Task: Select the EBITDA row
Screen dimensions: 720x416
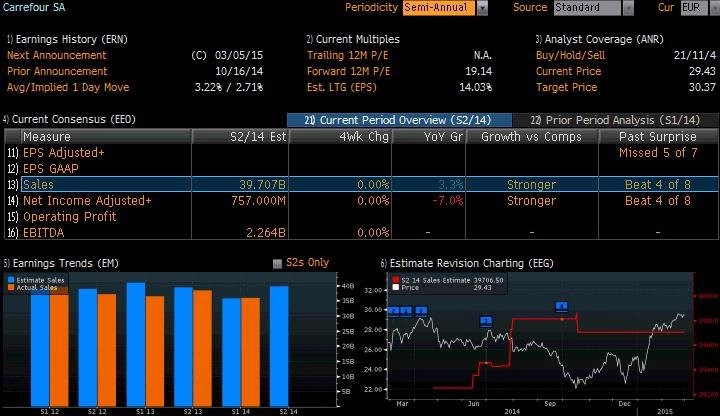Action: [361, 232]
